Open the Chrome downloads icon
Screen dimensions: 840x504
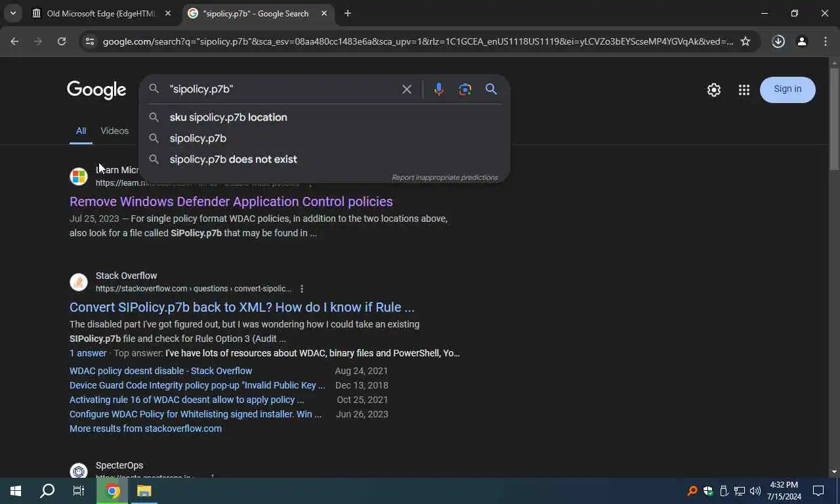point(778,41)
